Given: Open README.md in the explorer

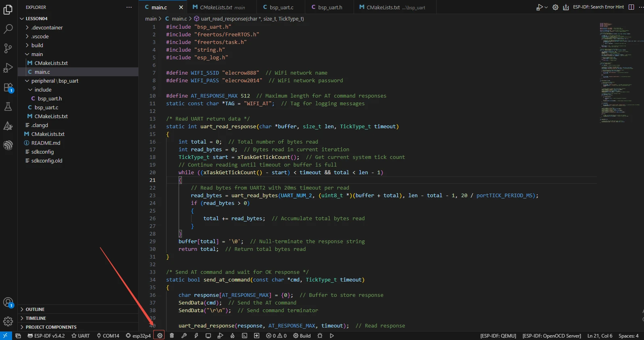Looking at the screenshot, I should point(46,143).
